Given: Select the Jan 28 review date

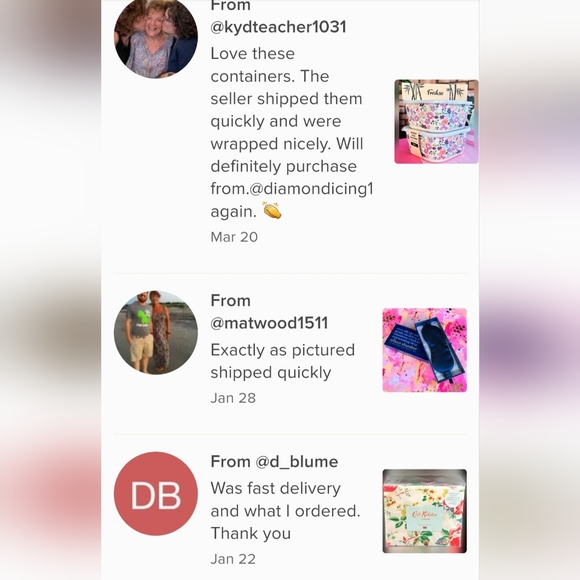Looking at the screenshot, I should [233, 398].
